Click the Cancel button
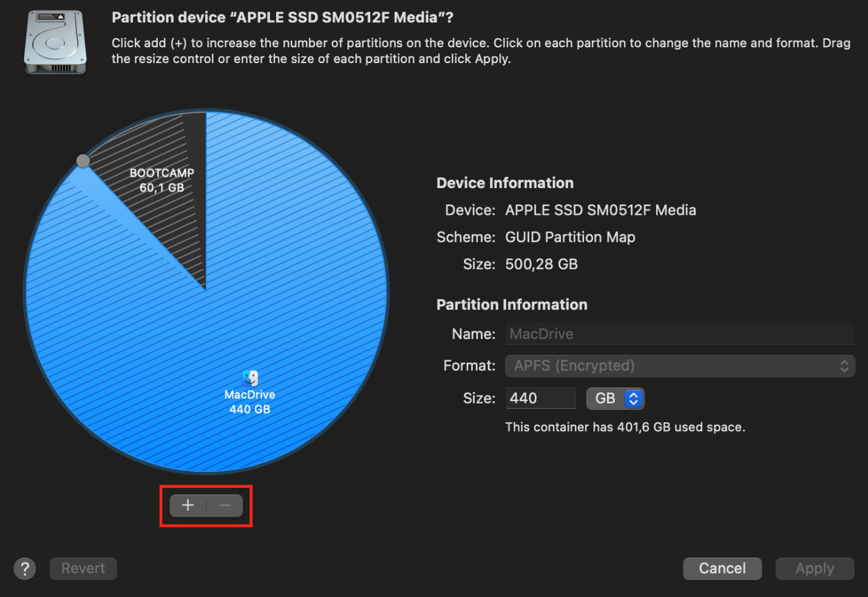Viewport: 868px width, 597px height. point(722,568)
